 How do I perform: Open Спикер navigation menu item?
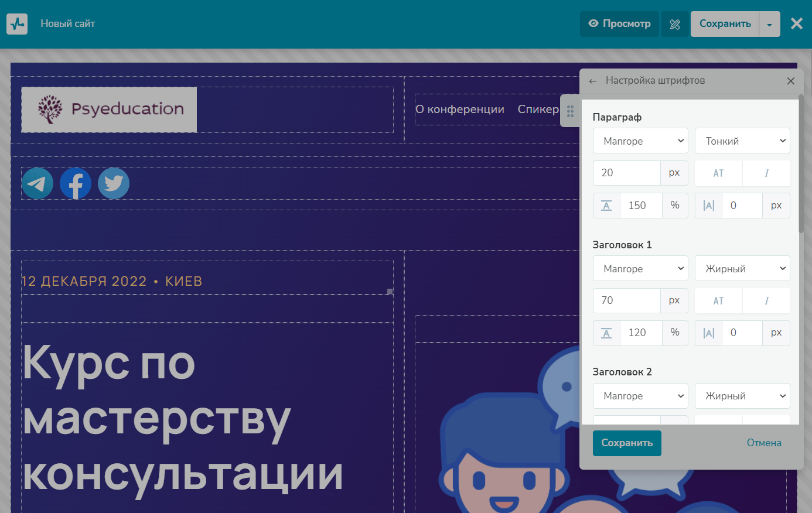pyautogui.click(x=538, y=110)
